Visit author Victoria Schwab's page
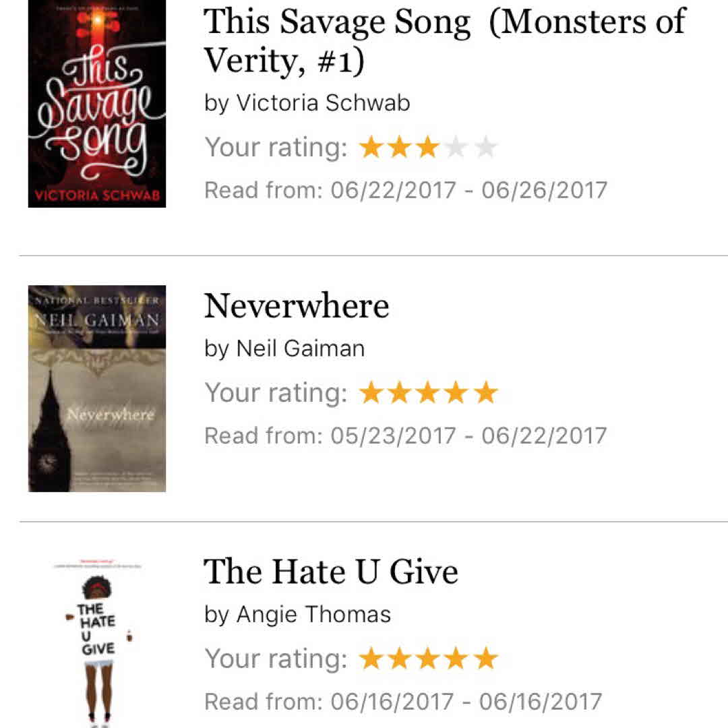 [x=322, y=103]
